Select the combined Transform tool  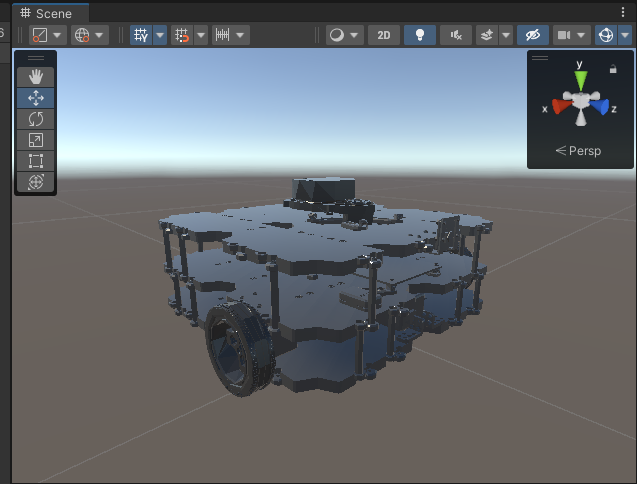35,182
